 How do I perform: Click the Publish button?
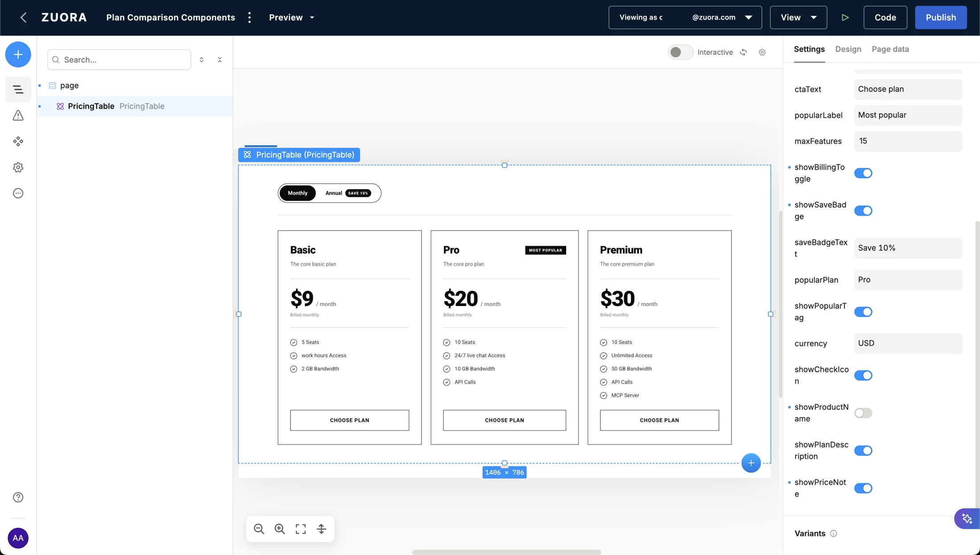(x=941, y=17)
